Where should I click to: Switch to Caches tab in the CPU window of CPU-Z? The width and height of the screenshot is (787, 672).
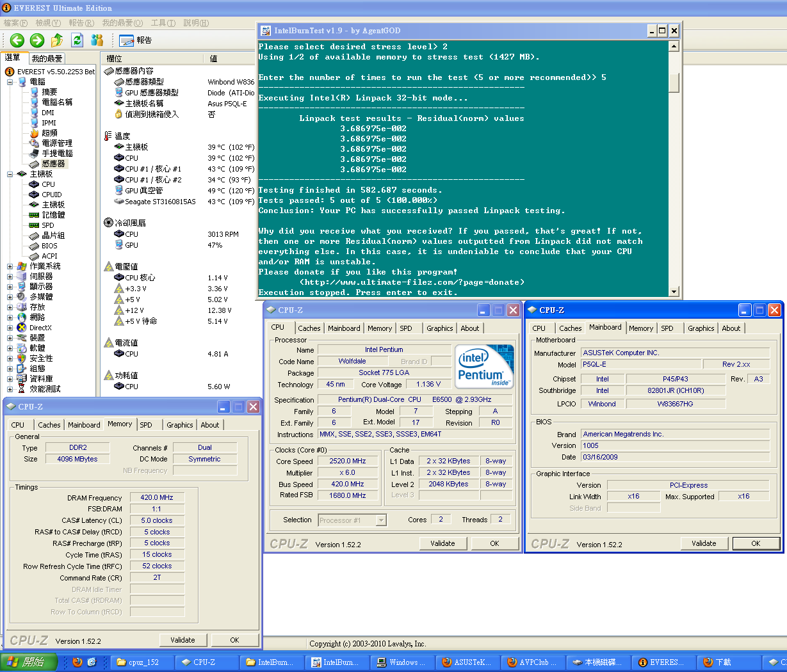(x=309, y=328)
